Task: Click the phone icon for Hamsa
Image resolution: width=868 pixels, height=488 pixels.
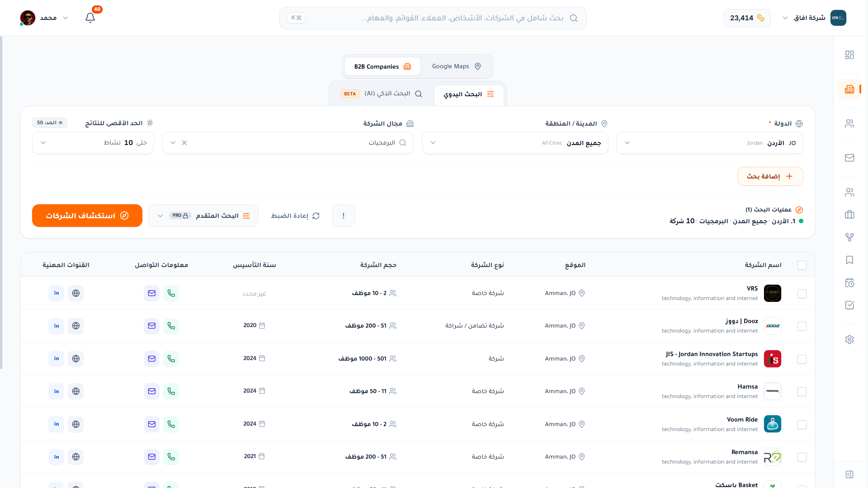Action: [171, 391]
